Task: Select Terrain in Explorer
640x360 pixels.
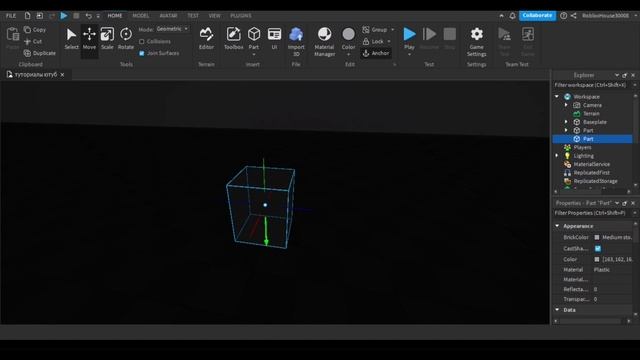Action: 591,114
